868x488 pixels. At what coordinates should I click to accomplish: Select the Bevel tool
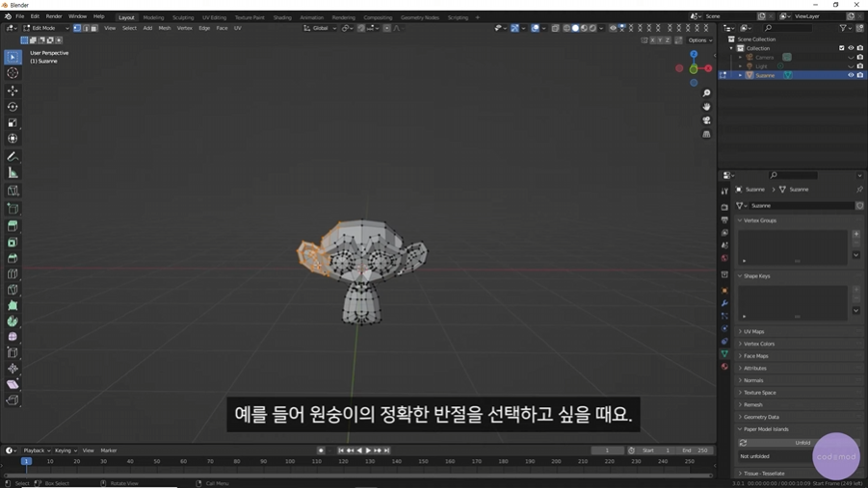pyautogui.click(x=13, y=258)
